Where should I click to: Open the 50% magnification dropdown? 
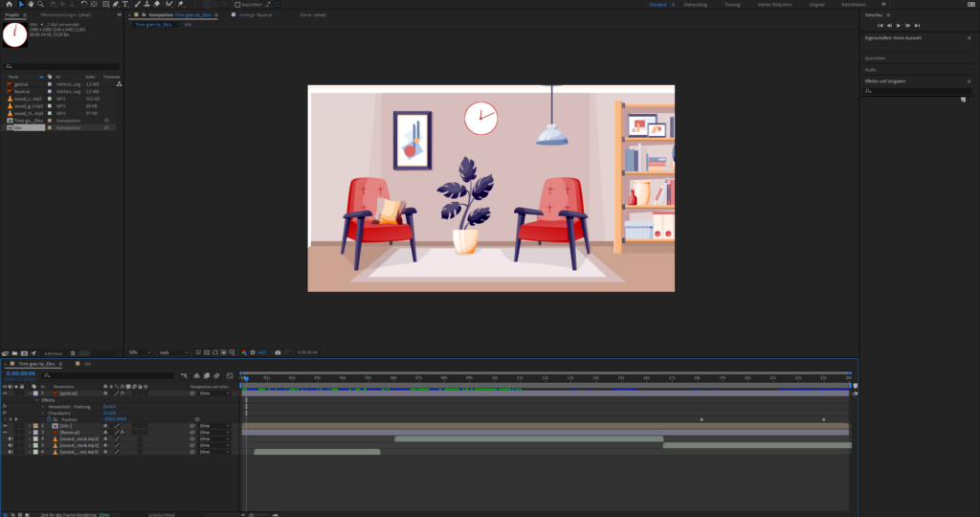(x=137, y=352)
